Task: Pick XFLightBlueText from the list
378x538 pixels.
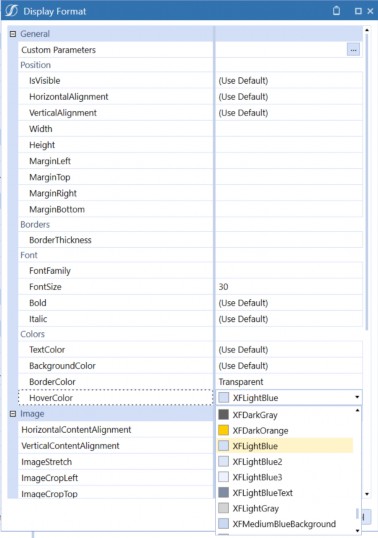Action: point(285,492)
